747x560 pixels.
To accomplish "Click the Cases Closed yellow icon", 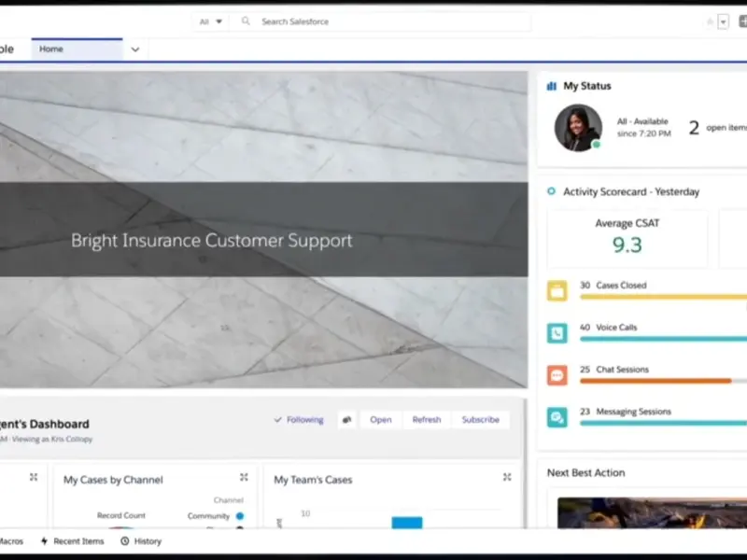I will (557, 291).
